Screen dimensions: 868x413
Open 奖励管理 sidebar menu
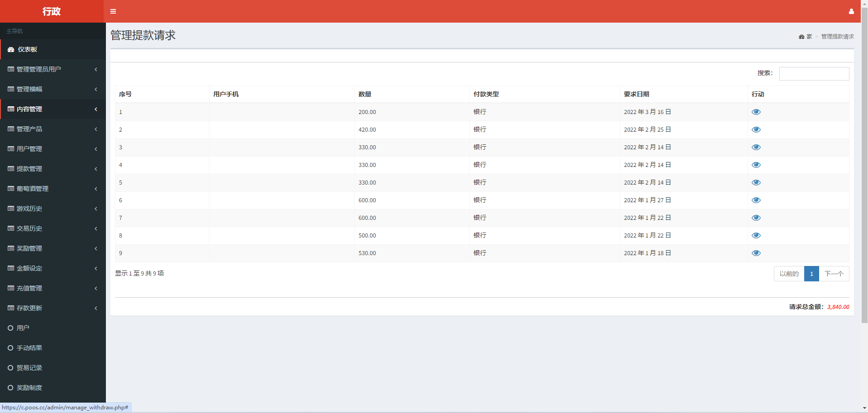tap(53, 248)
